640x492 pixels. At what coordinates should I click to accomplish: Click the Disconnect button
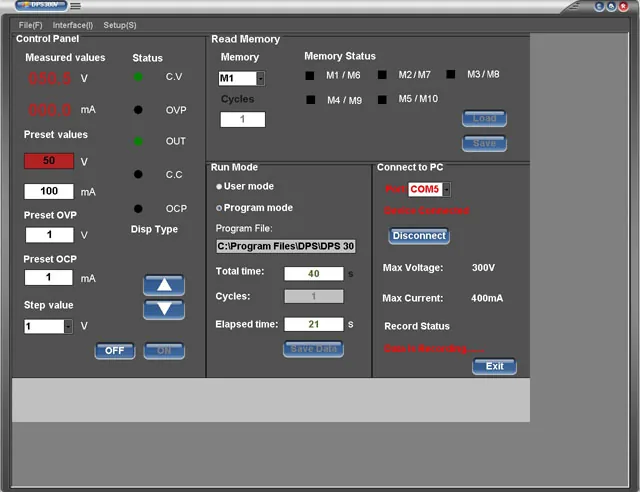pos(419,236)
